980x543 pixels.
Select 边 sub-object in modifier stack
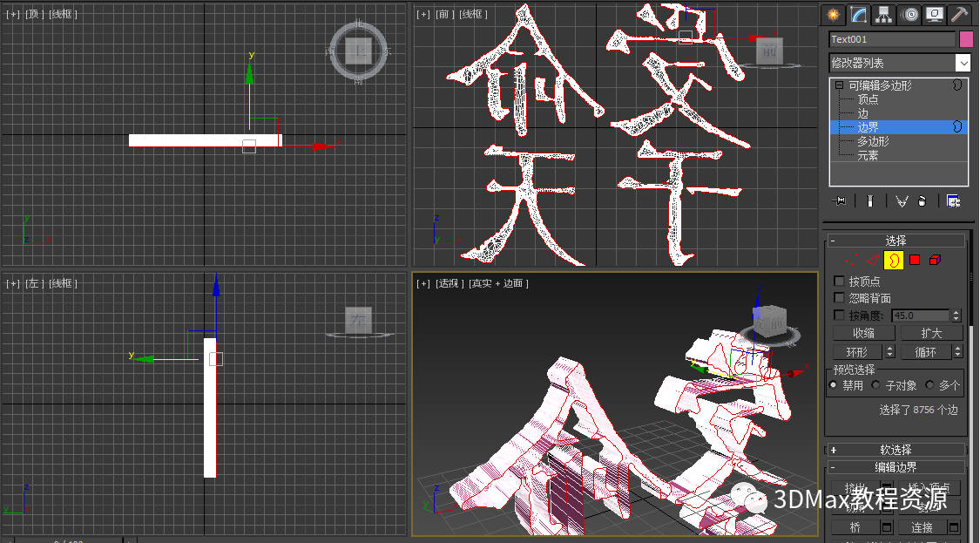(863, 113)
